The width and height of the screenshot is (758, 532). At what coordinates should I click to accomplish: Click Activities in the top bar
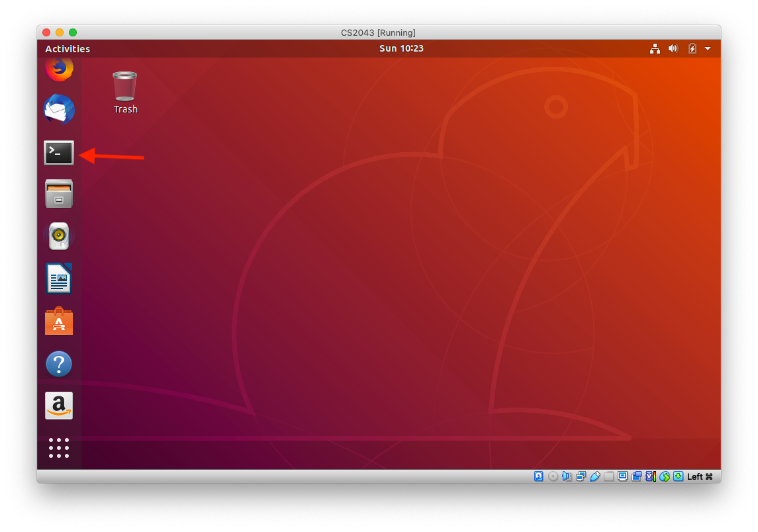point(68,49)
